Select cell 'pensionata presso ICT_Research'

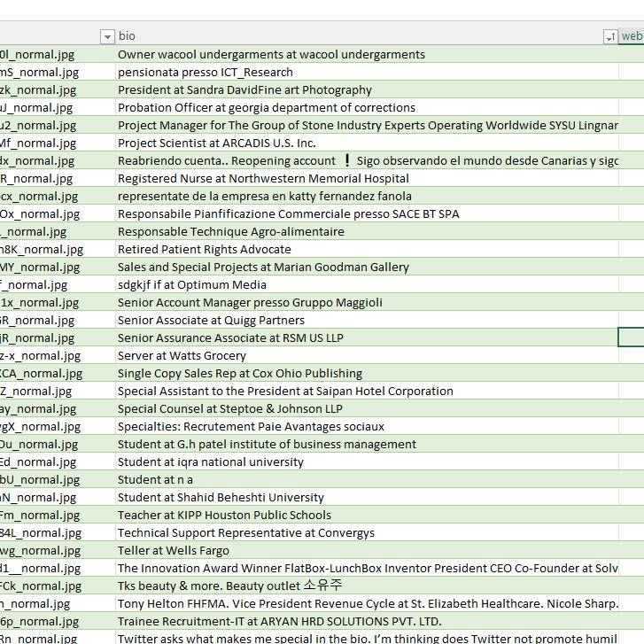pyautogui.click(x=367, y=72)
